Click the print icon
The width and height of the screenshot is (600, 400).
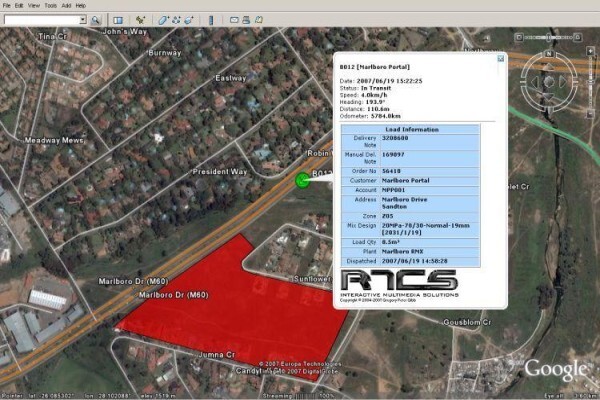point(246,20)
